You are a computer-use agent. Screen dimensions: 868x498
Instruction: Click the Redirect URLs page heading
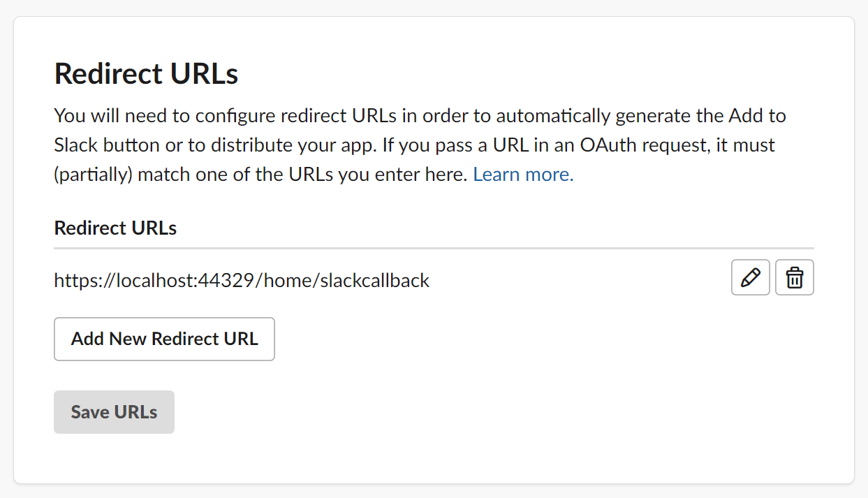pos(145,73)
